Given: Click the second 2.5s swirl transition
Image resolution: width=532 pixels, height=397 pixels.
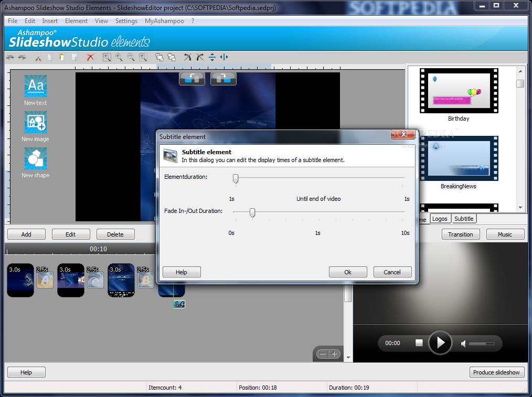Looking at the screenshot, I should point(95,281).
